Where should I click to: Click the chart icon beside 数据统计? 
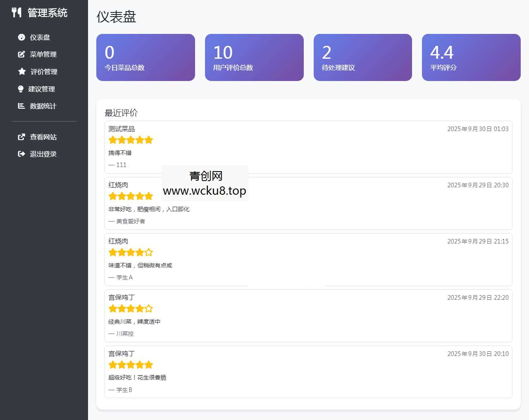point(21,106)
